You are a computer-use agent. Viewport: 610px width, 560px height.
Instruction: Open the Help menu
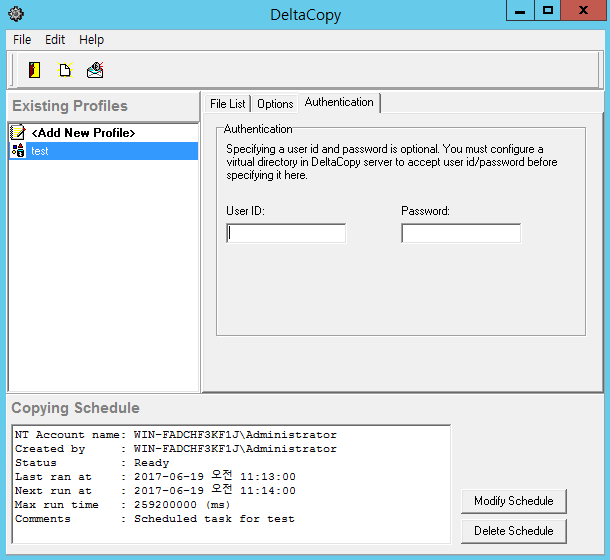(x=91, y=40)
